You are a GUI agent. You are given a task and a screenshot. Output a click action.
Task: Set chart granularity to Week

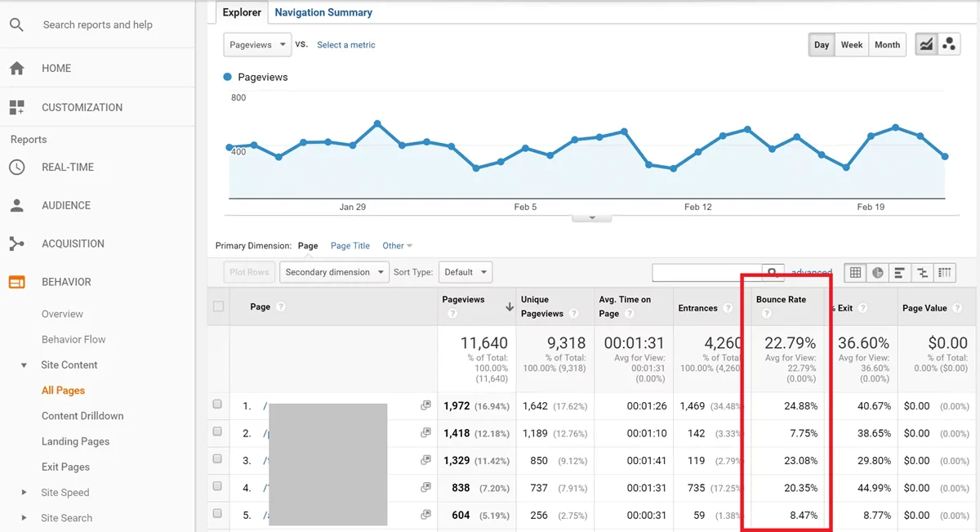[852, 45]
